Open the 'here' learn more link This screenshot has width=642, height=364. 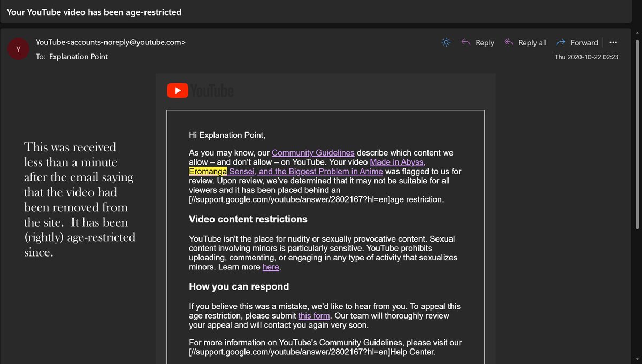pyautogui.click(x=271, y=267)
